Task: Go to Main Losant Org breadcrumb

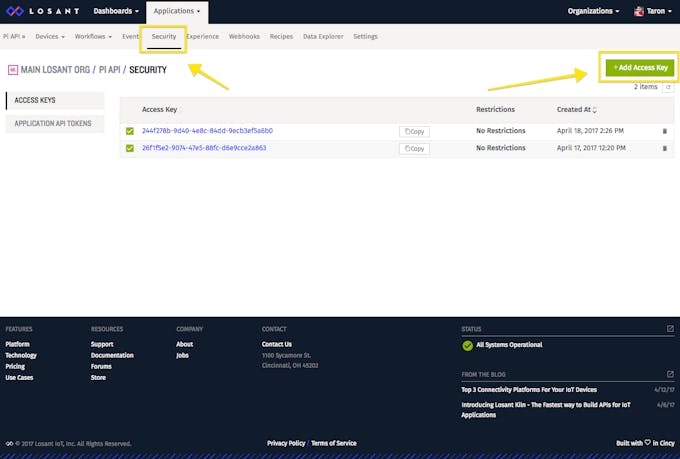Action: 56,70
